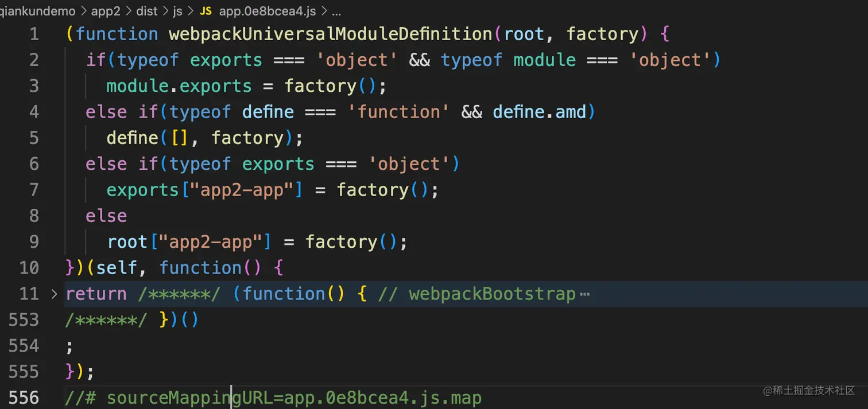The image size is (868, 409).
Task: Click line number 5 in the gutter
Action: (34, 138)
